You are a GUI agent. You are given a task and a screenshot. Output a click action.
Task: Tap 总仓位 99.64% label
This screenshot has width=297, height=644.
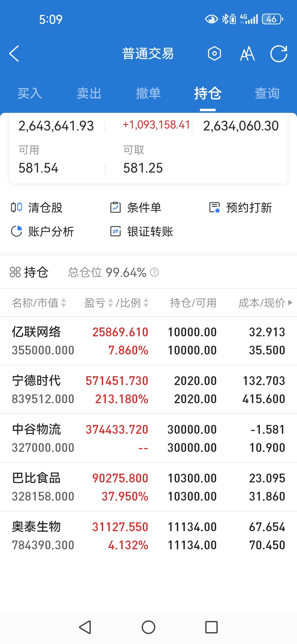(x=107, y=272)
